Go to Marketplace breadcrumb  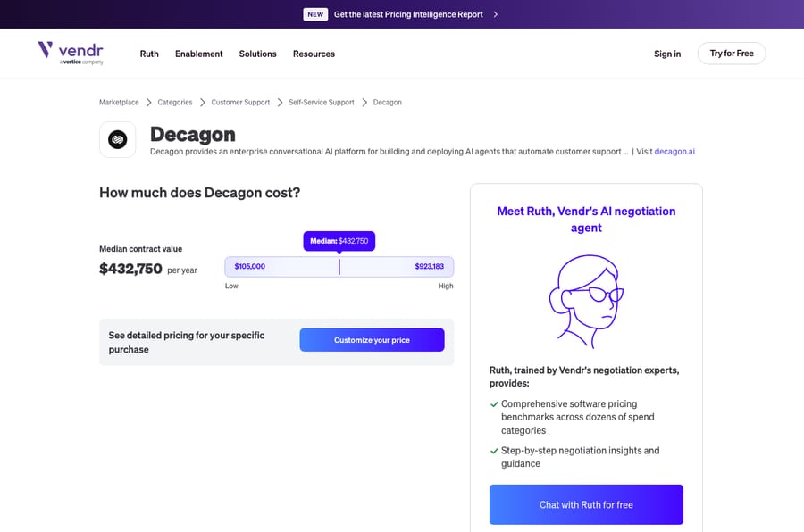[119, 102]
